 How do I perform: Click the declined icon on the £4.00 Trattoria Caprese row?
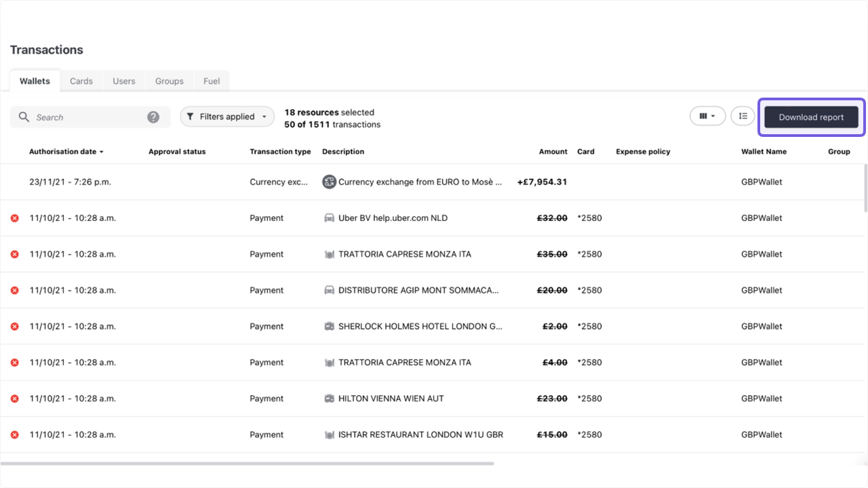(x=15, y=363)
